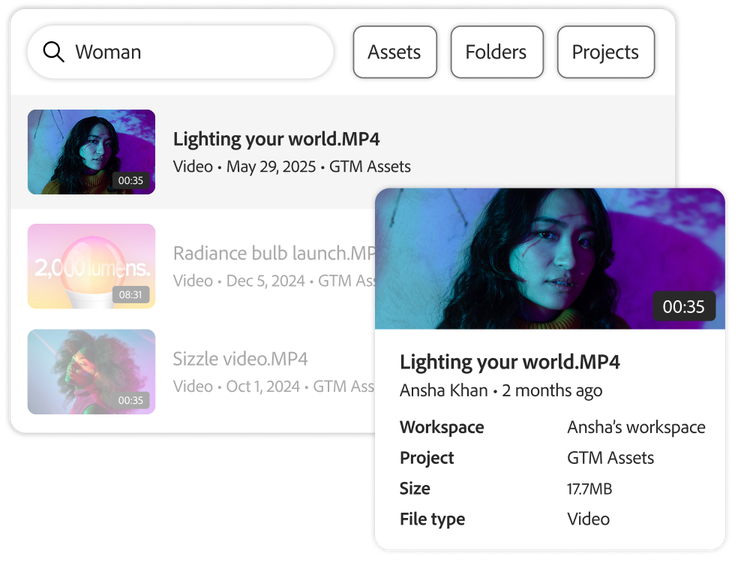This screenshot has height=563, width=750.
Task: Select the Projects filter button
Action: (x=605, y=52)
